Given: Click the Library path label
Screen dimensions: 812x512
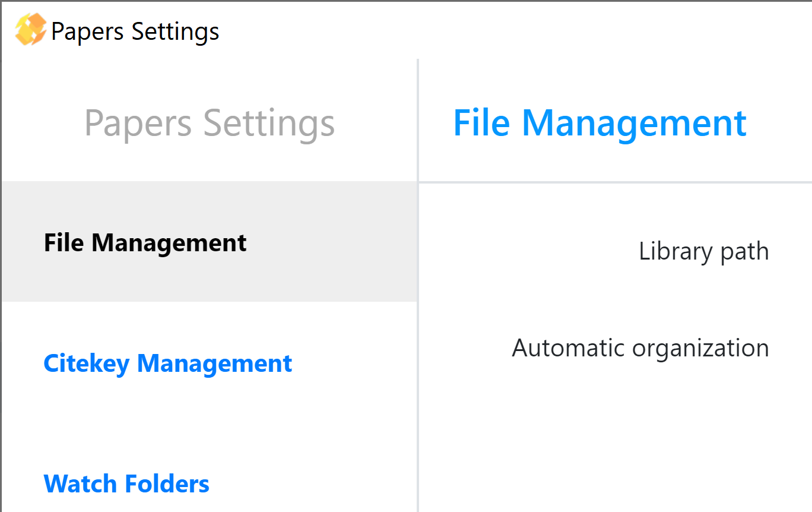Looking at the screenshot, I should click(703, 251).
